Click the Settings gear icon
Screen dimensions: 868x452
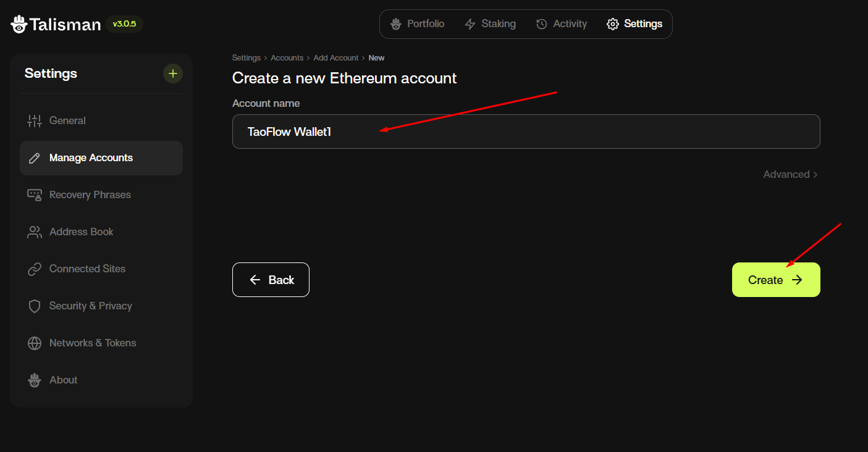[x=613, y=23]
